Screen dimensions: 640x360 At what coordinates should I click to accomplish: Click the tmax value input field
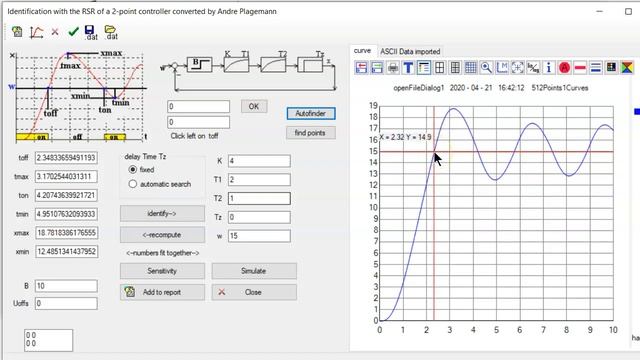point(66,176)
